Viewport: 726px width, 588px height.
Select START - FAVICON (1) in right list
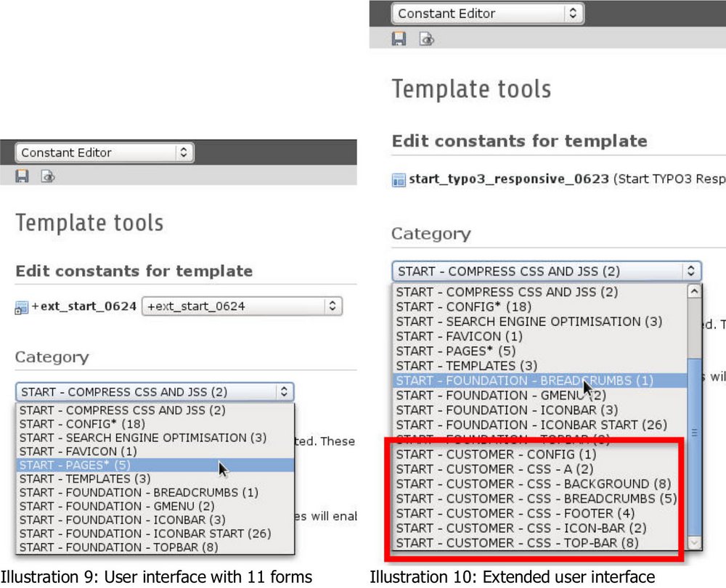click(540, 336)
